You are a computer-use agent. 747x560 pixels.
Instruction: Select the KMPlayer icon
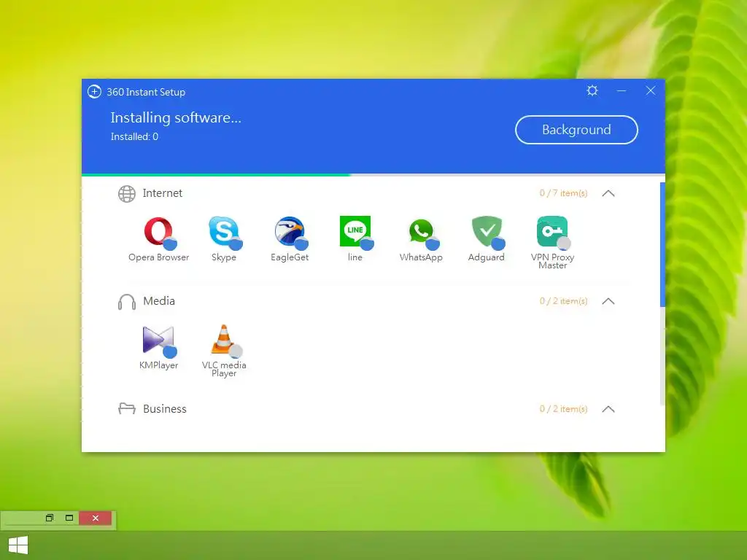pos(158,341)
